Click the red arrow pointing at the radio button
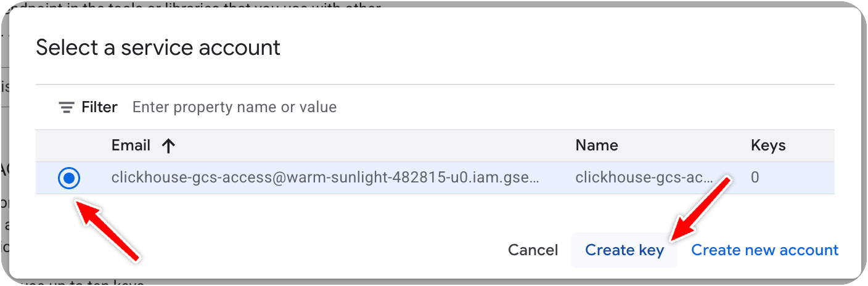This screenshot has width=868, height=286. click(111, 228)
